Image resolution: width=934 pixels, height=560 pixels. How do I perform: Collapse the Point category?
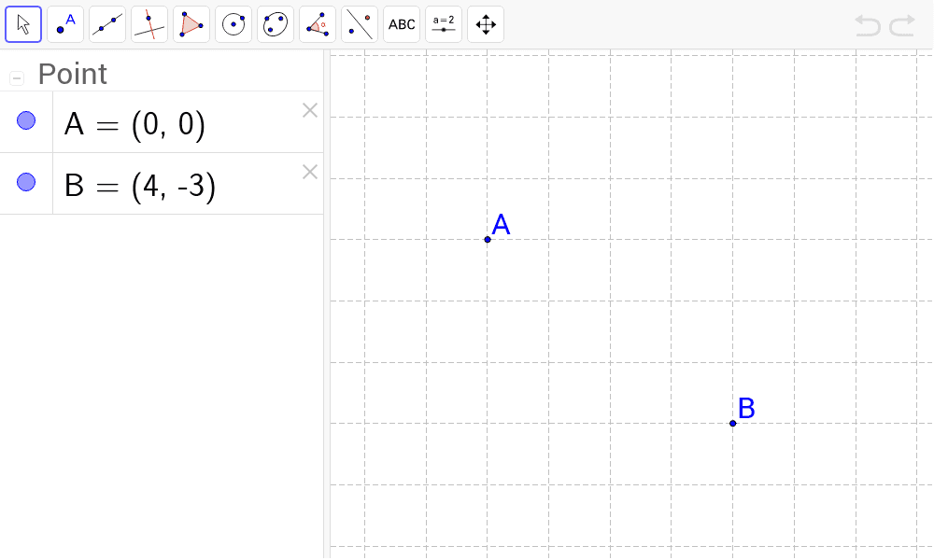point(17,78)
